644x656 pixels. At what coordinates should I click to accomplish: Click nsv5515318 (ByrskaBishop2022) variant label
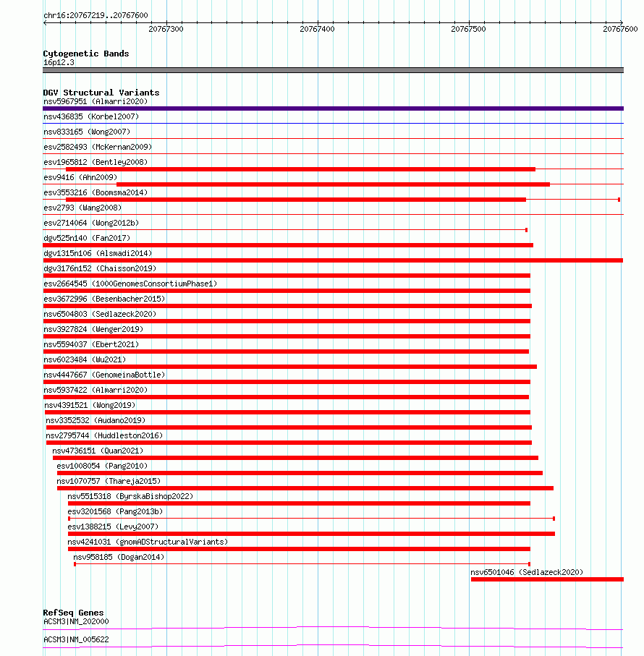coord(130,497)
